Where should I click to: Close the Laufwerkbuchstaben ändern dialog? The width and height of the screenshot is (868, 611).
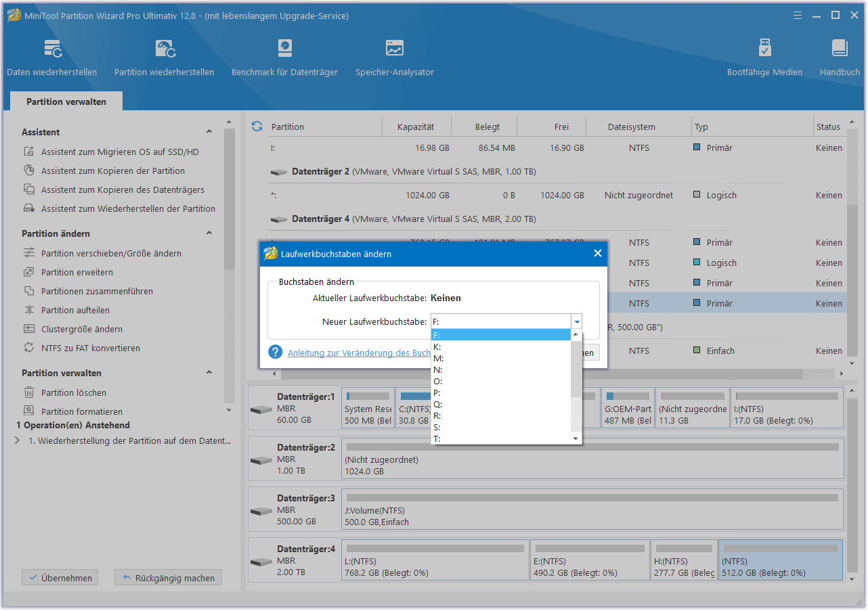click(x=597, y=253)
